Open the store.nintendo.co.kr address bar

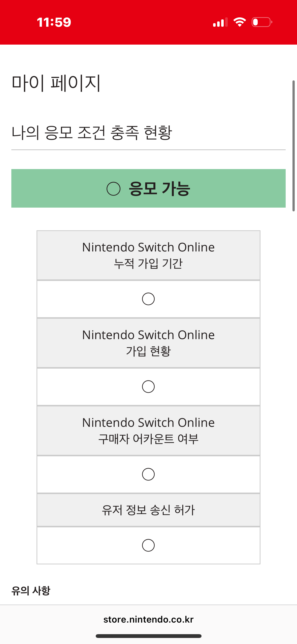coord(148,619)
